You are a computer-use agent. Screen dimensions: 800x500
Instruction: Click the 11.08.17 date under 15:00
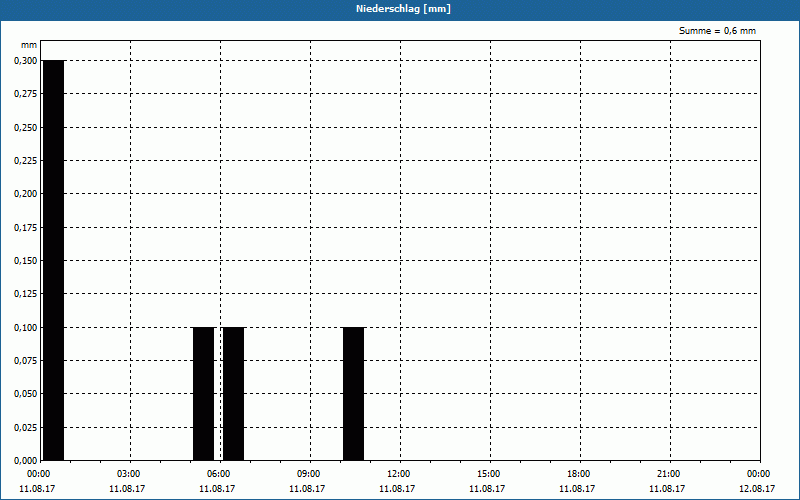487,489
